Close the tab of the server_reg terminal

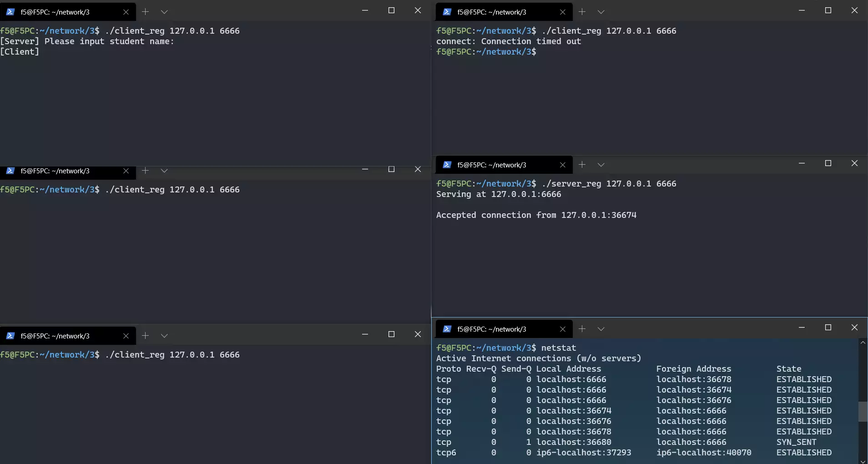[562, 165]
